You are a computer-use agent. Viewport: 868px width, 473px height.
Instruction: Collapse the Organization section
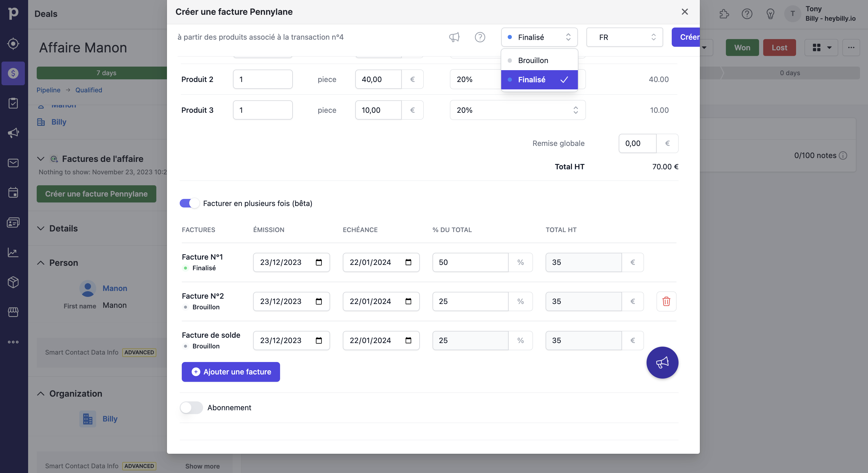[41, 393]
